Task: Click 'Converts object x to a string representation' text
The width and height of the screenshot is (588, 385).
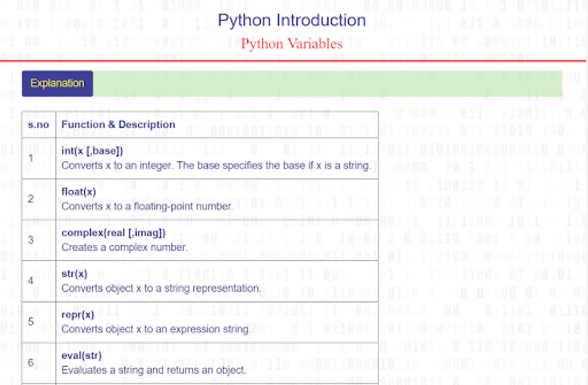Action: (x=161, y=288)
